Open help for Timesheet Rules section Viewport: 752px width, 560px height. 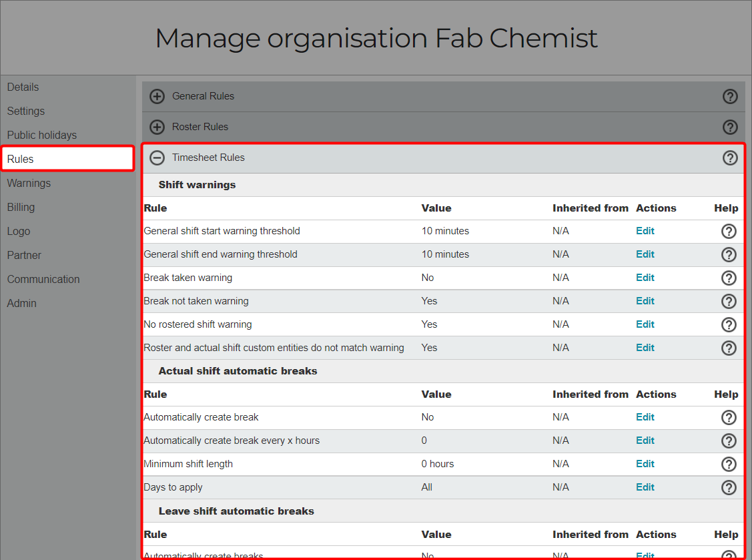tap(730, 158)
